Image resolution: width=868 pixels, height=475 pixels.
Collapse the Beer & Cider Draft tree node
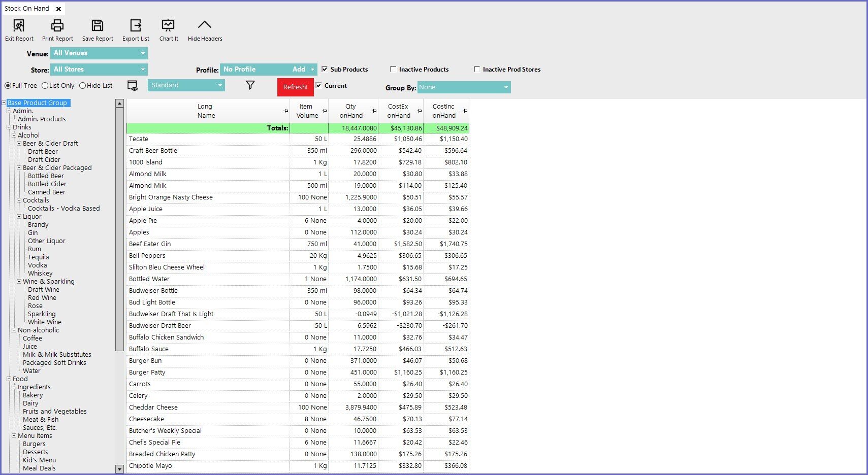click(x=19, y=144)
